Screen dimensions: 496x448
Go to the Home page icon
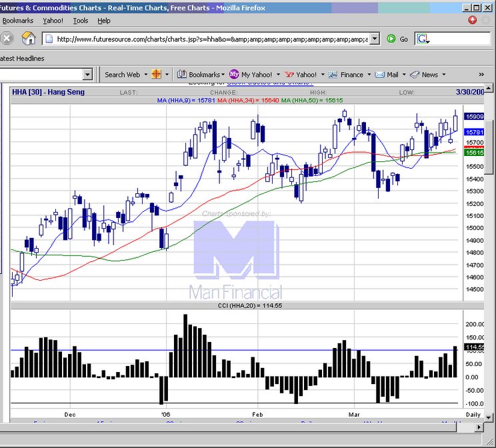tap(29, 39)
